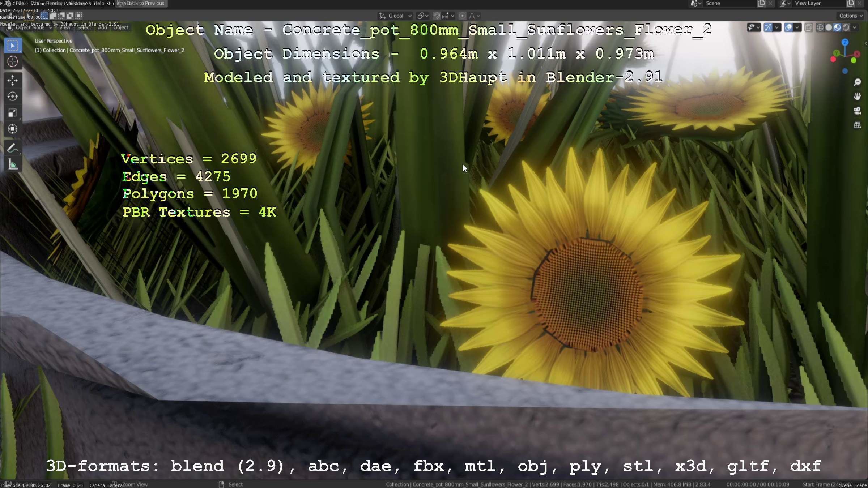Click the viewport zoom magnifier icon
868x488 pixels.
857,82
